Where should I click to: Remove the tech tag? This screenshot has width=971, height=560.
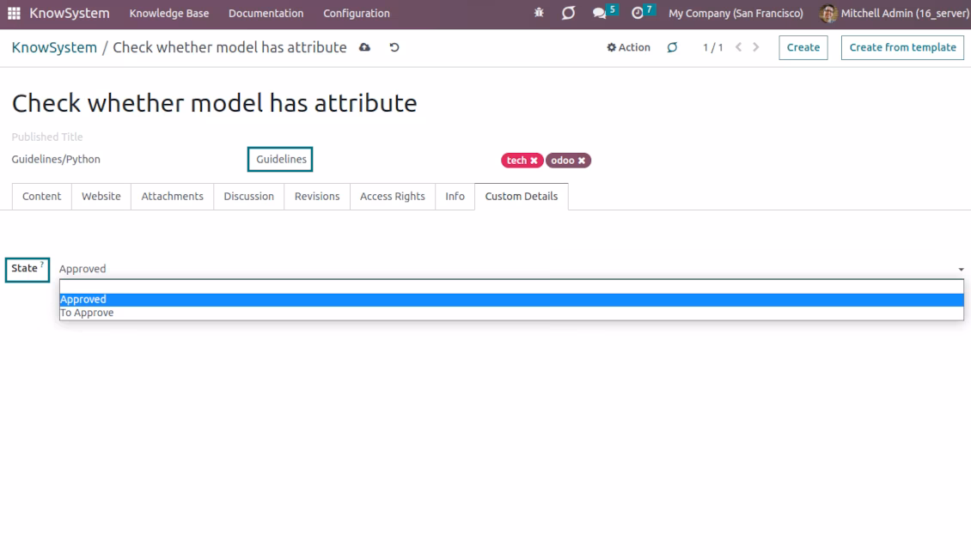tap(534, 161)
